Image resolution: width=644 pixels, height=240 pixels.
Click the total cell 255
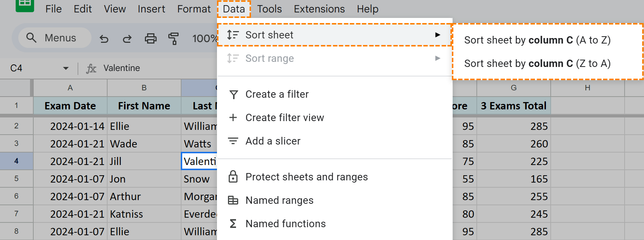(514, 196)
